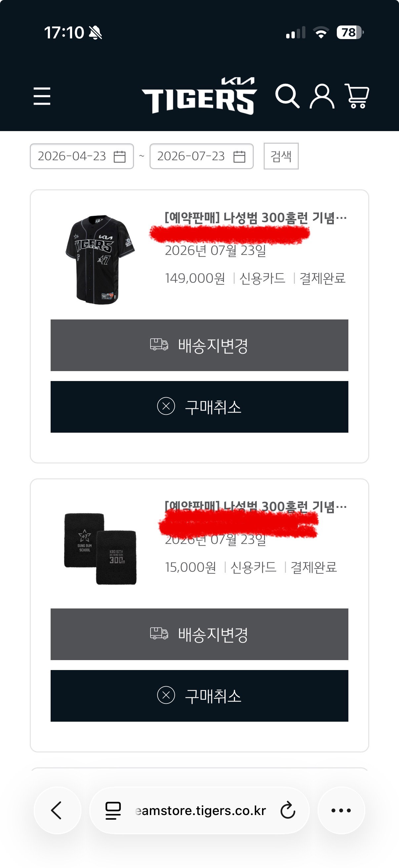This screenshot has width=399, height=868.
Task: Cancel the 15,000원 wristband purchase
Action: (199, 696)
